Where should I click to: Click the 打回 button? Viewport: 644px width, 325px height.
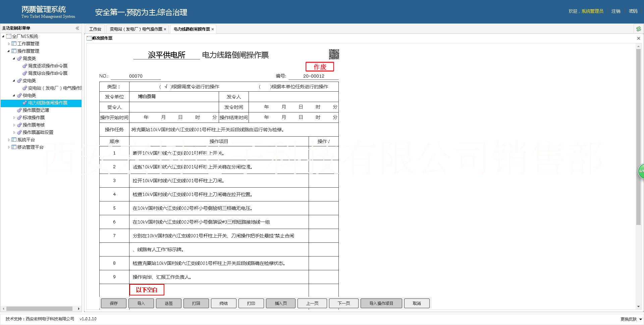196,303
